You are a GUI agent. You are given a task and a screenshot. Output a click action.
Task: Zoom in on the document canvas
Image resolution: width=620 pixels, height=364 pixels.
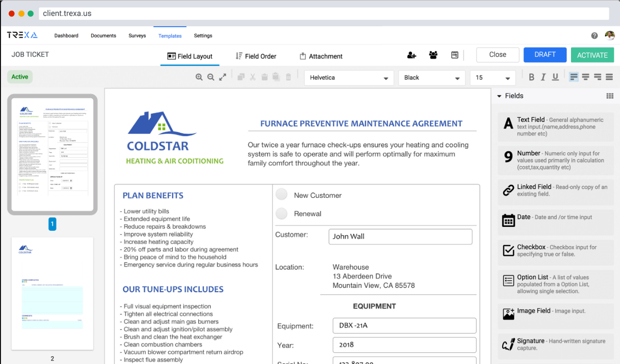pyautogui.click(x=199, y=77)
